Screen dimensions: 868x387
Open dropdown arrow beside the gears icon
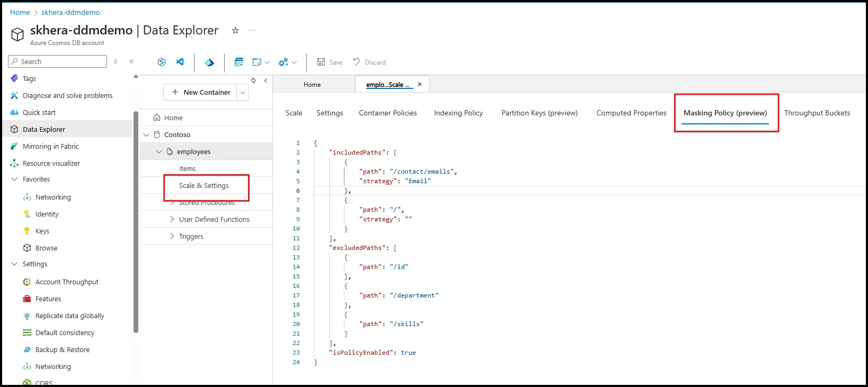[x=294, y=62]
